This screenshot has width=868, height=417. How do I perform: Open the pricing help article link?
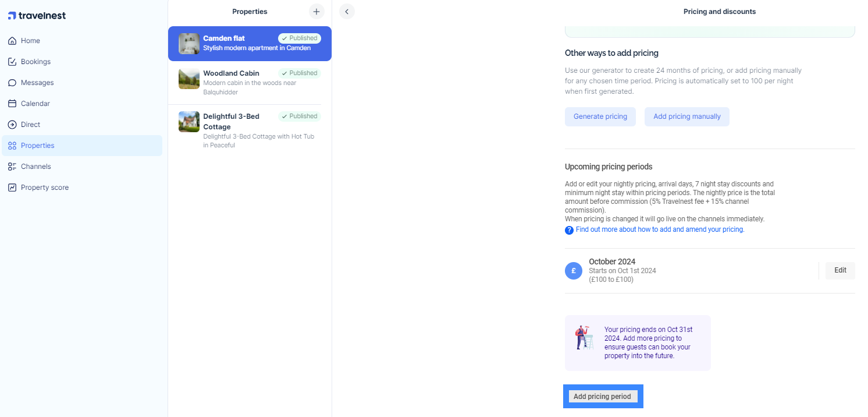tap(660, 229)
